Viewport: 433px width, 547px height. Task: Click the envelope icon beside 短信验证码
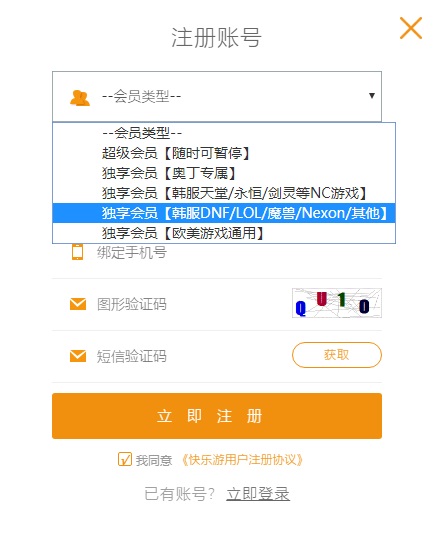pyautogui.click(x=78, y=356)
